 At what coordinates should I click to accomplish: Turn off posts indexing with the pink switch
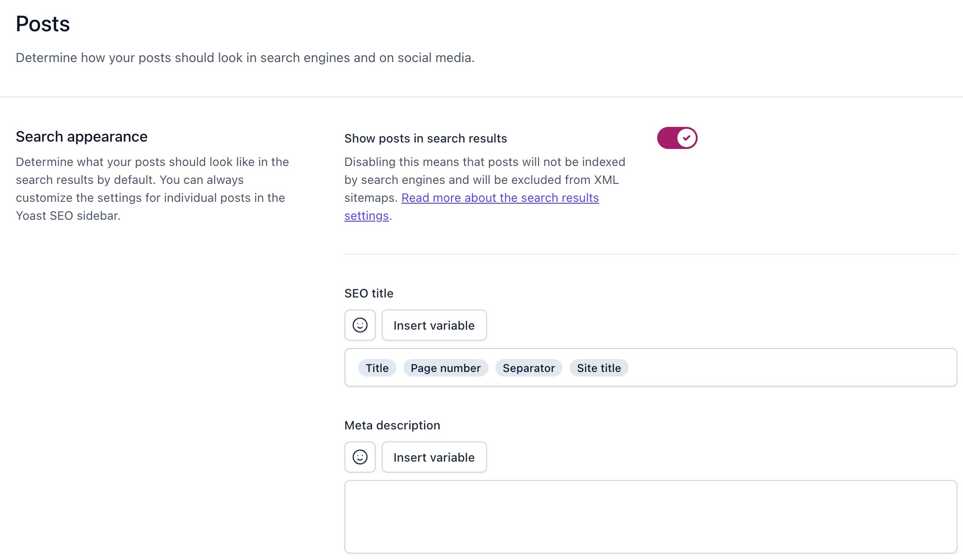(x=676, y=137)
